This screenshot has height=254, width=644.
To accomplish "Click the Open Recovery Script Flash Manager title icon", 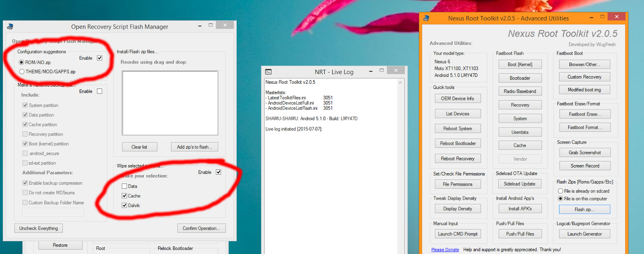I will pos(10,27).
